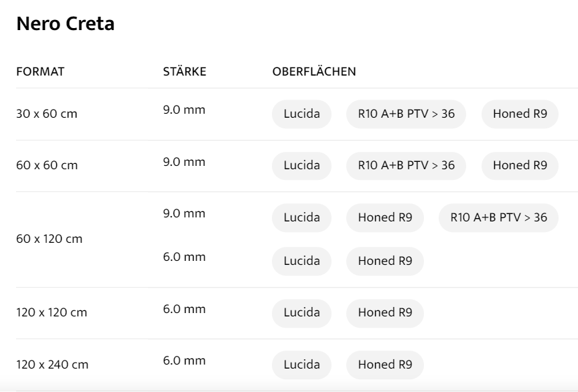Viewport: 578px width, 392px height.
Task: Select Honed R9 for 60 x 120 cm 9.0 mm
Action: click(384, 217)
